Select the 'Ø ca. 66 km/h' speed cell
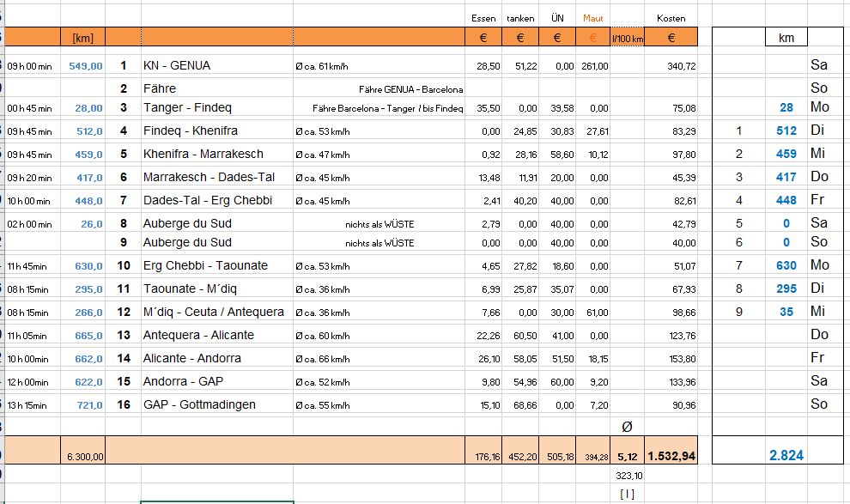 tap(323, 359)
